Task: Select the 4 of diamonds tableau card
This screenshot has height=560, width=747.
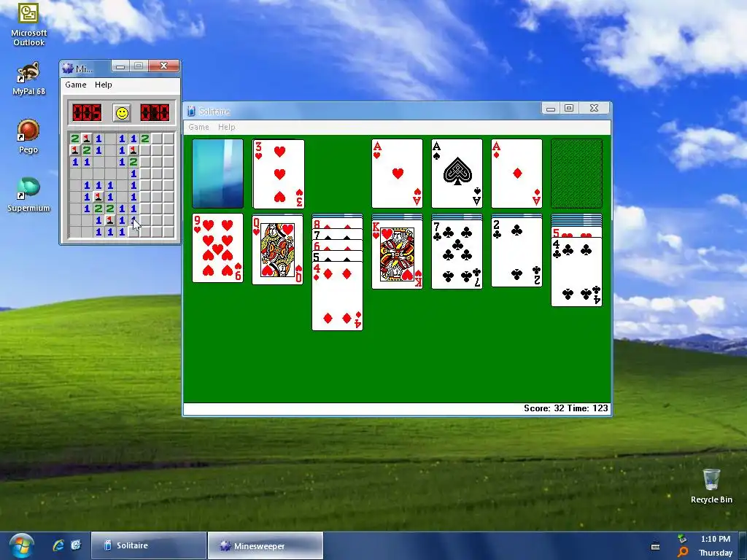Action: (337, 296)
